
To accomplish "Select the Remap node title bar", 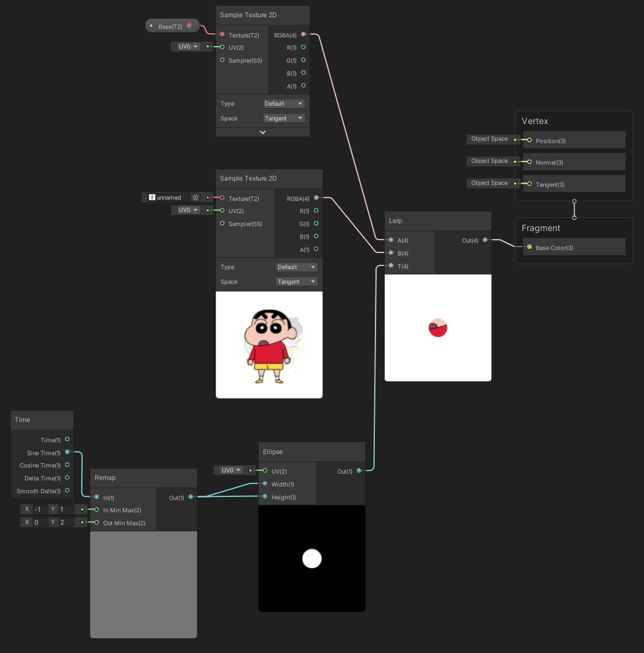I will pos(144,478).
